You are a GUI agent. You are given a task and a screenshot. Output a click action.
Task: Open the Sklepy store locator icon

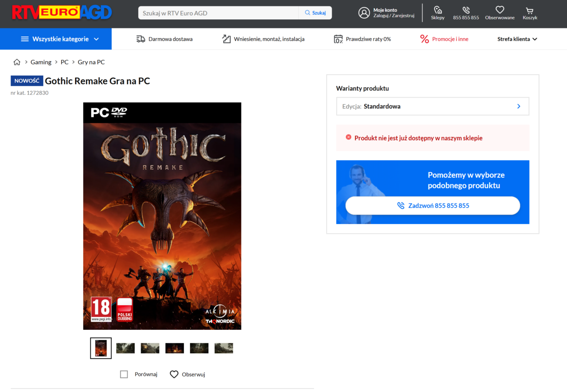pyautogui.click(x=437, y=10)
